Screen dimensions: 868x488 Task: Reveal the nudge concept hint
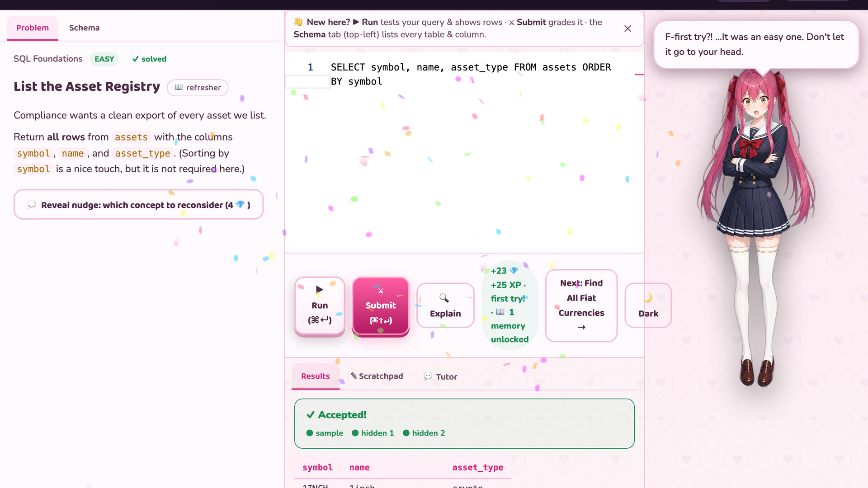[x=138, y=205]
